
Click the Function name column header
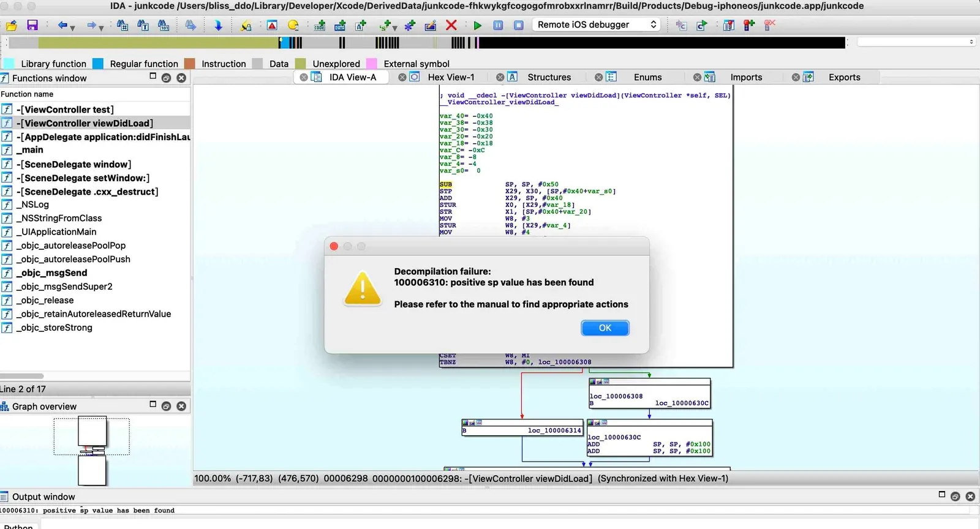click(x=95, y=94)
